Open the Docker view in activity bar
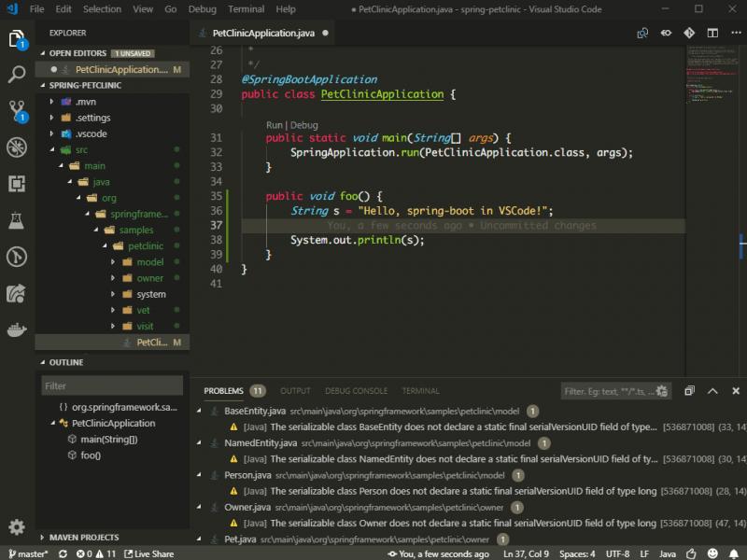 coord(17,329)
